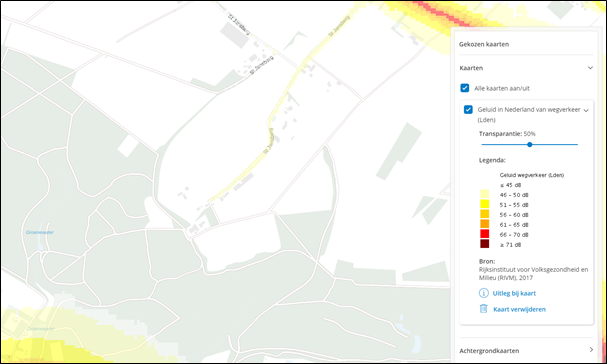Click the Achtergrondkaarten heading
Image resolution: width=607 pixels, height=364 pixels.
click(489, 350)
